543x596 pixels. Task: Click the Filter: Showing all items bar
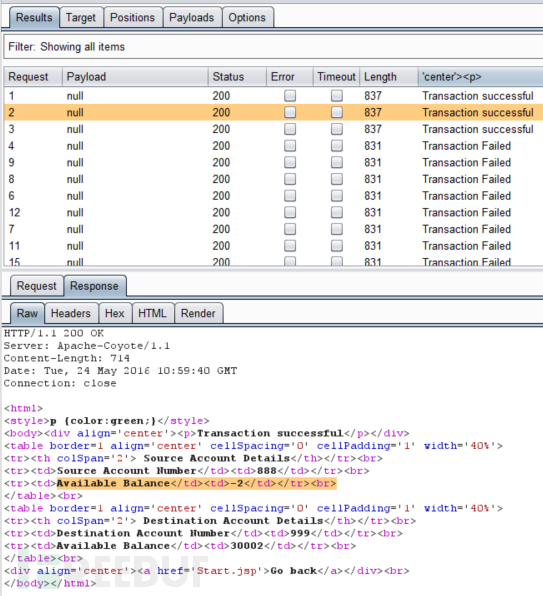coord(273,47)
